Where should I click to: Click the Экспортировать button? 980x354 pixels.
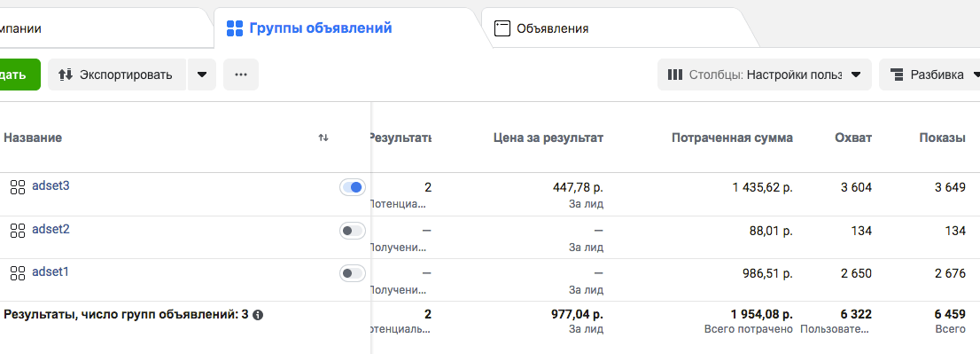116,75
